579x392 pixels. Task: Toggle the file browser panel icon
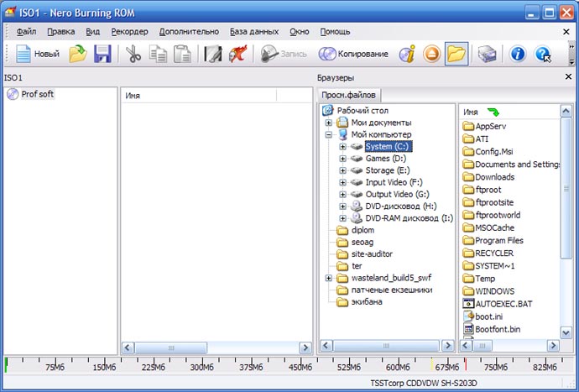(x=456, y=54)
